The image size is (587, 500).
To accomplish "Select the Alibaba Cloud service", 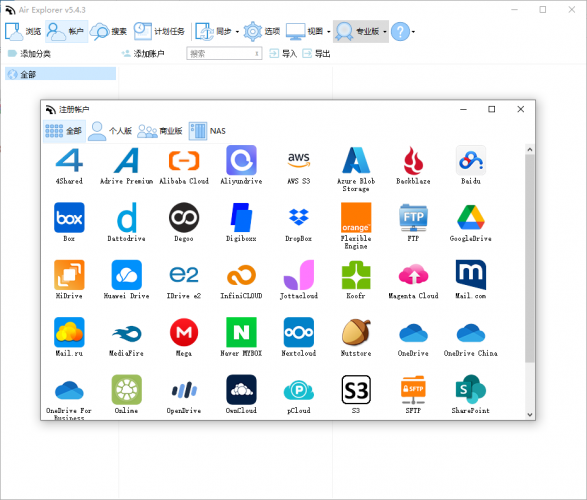I will click(x=184, y=161).
